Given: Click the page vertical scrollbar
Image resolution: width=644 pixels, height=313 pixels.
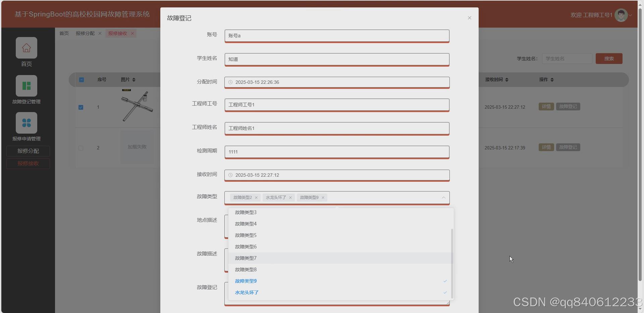Looking at the screenshot, I should 640,144.
